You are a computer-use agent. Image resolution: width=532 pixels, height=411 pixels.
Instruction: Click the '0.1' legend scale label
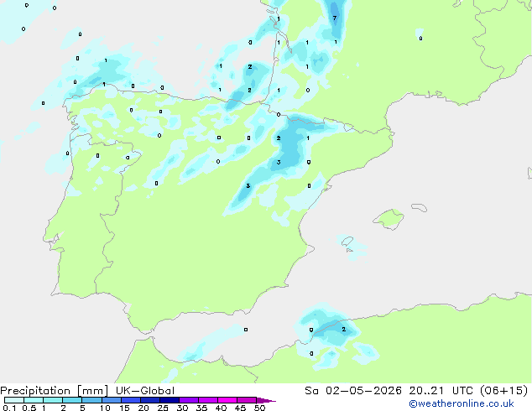[9, 408]
